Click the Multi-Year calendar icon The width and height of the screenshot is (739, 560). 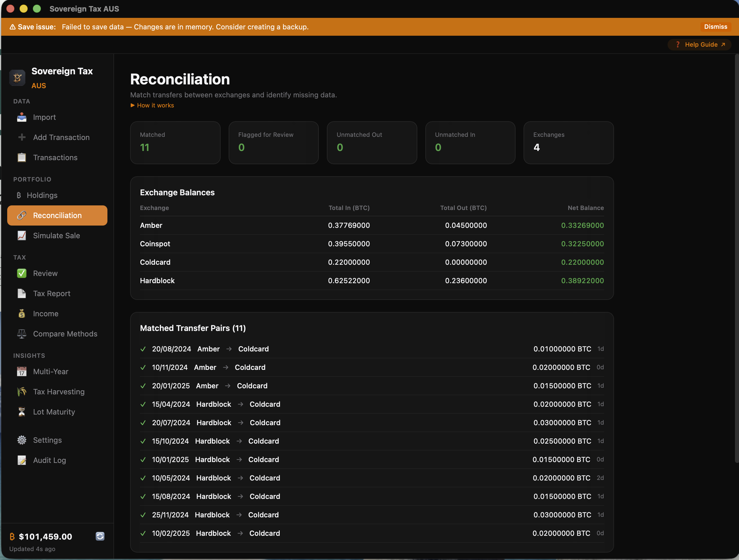(x=21, y=371)
